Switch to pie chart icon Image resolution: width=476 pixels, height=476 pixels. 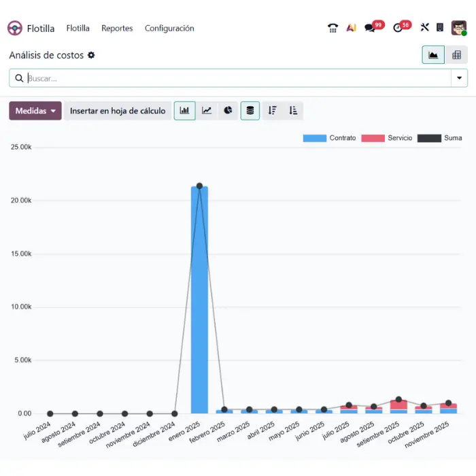click(228, 111)
